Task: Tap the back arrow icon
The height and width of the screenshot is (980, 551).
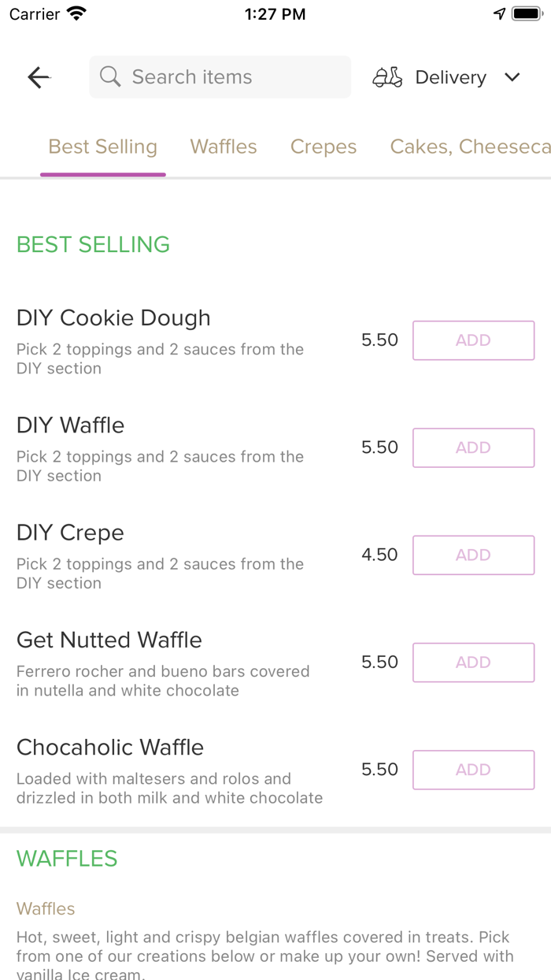Action: [x=39, y=77]
